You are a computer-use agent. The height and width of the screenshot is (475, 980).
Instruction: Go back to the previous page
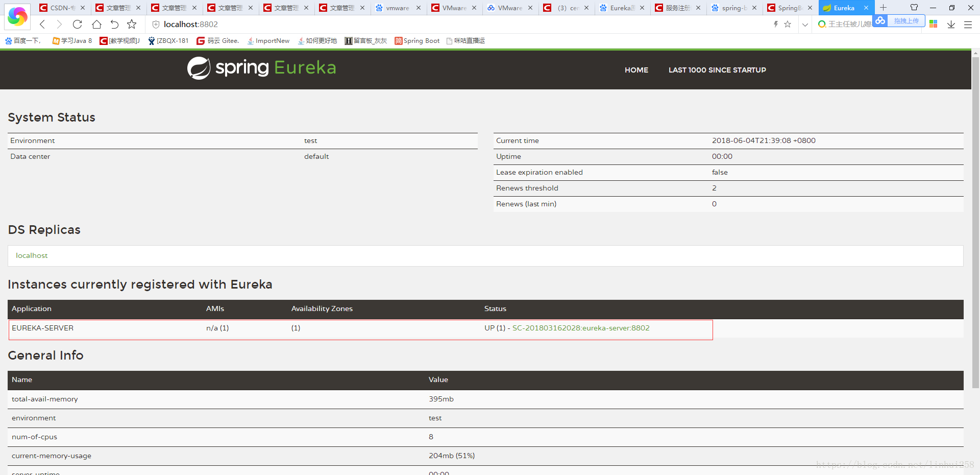(42, 24)
